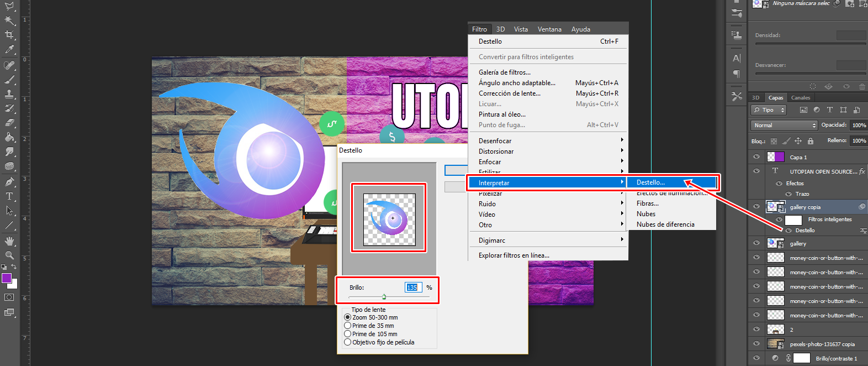Screen dimensions: 868x366
Task: Hide the Capa 1 layer
Action: (x=756, y=157)
